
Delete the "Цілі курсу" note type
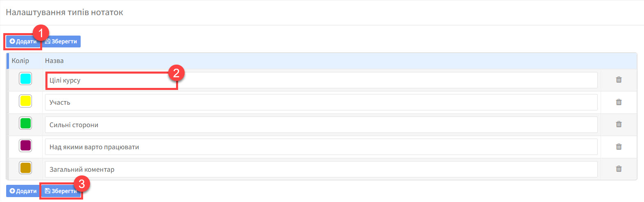[619, 80]
